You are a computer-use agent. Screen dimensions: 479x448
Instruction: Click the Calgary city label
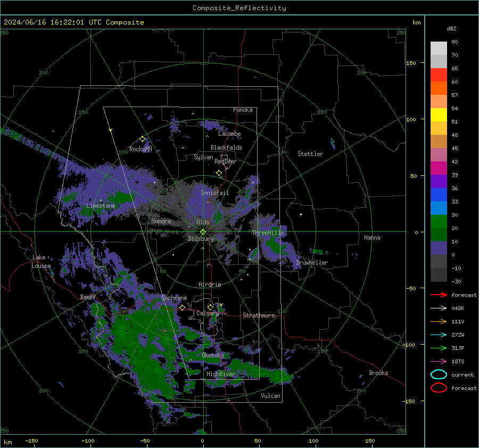[208, 313]
